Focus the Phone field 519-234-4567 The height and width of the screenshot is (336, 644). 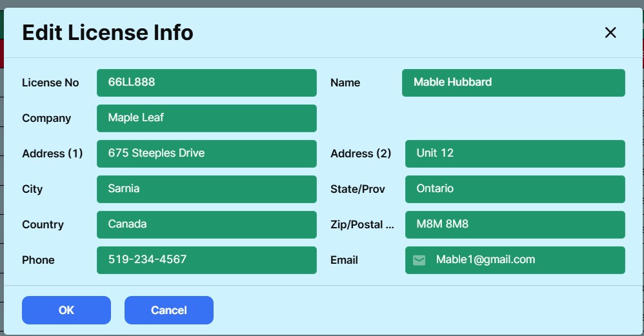click(206, 260)
